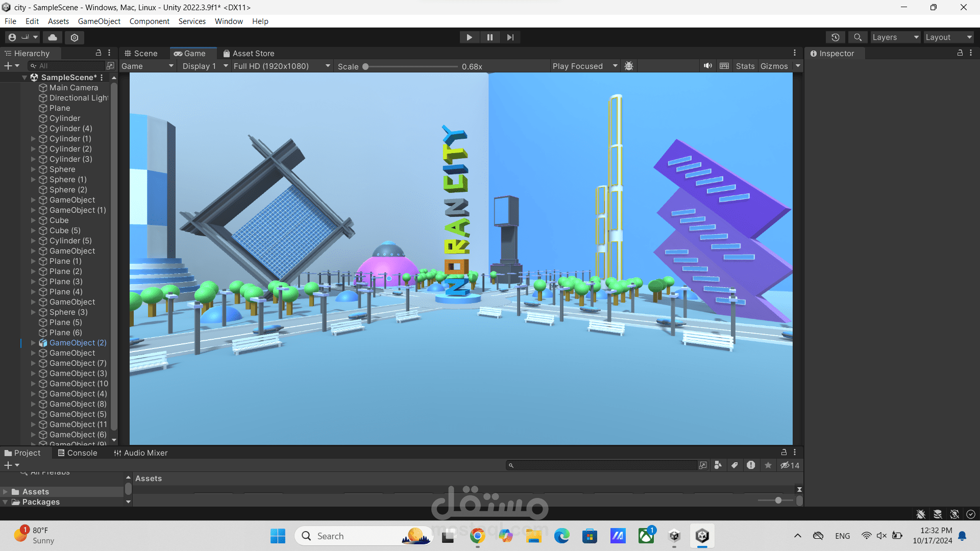This screenshot has height=551, width=980.
Task: Open the version control hexagon icon
Action: coord(75,37)
